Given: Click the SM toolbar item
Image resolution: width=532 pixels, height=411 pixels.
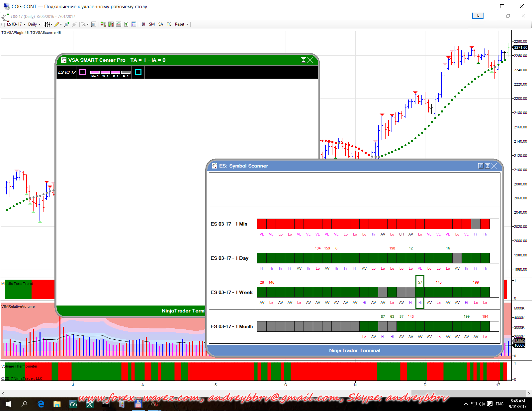Looking at the screenshot, I should click(152, 24).
